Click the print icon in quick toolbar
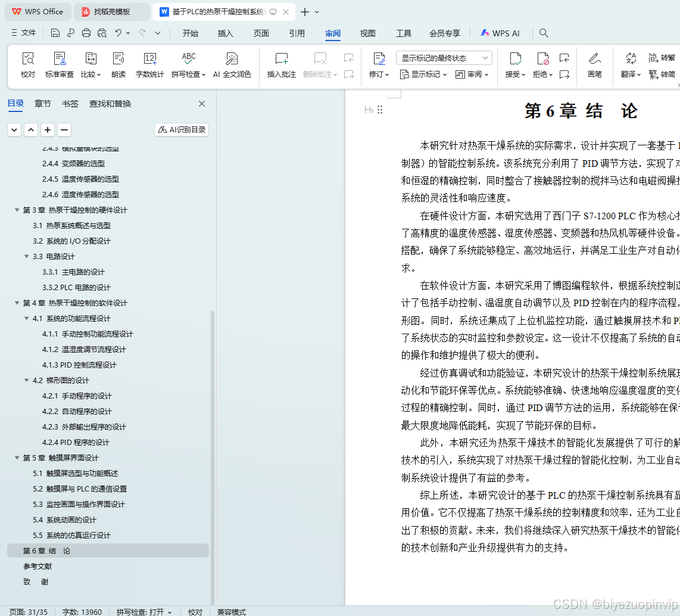Image resolution: width=680 pixels, height=616 pixels. click(86, 33)
